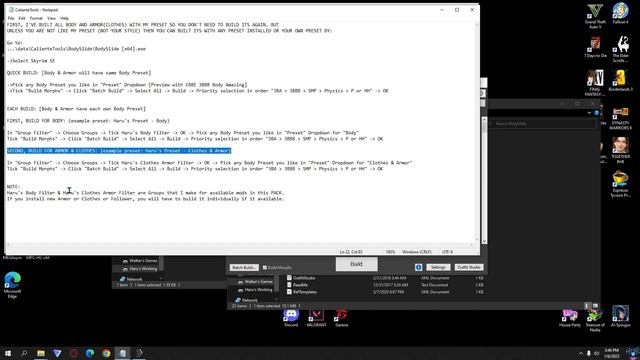Open The Elder Scrolls desktop shortcut
640x360 pixels.
tap(620, 49)
